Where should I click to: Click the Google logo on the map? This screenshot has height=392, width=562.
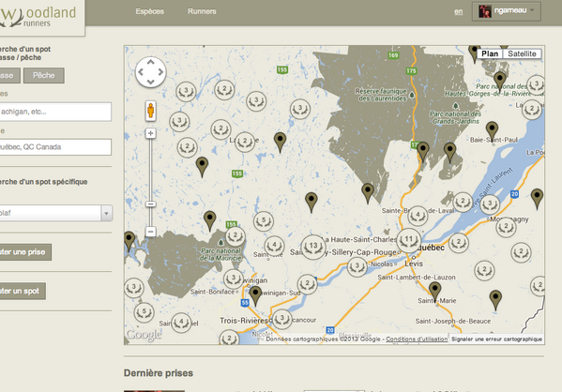tap(144, 336)
